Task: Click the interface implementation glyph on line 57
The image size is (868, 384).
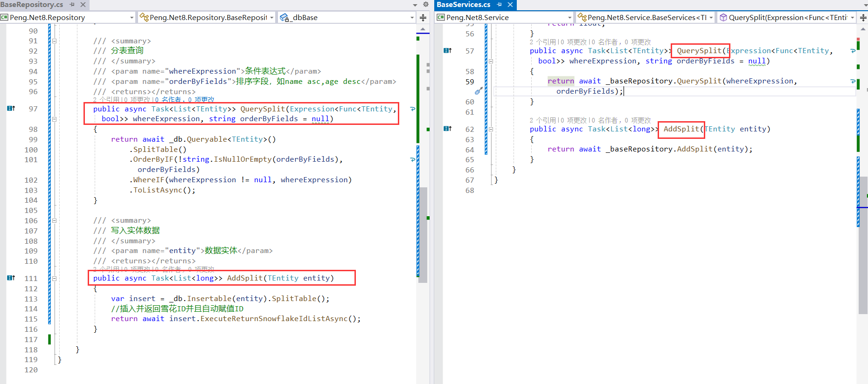Action: (x=447, y=51)
